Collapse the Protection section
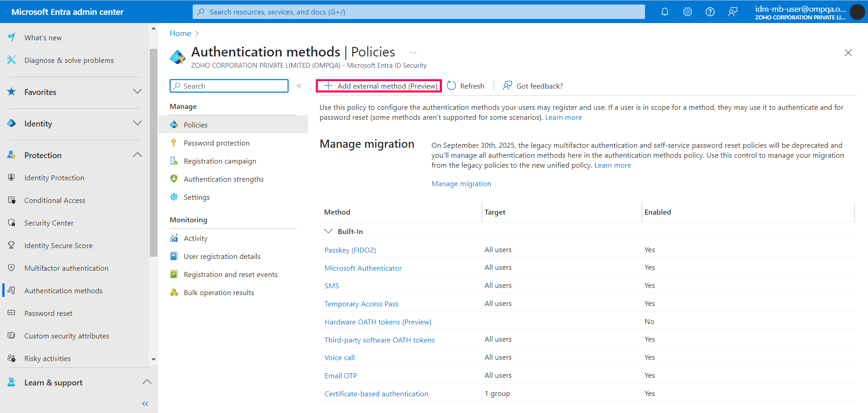The height and width of the screenshot is (413, 868). coord(138,155)
